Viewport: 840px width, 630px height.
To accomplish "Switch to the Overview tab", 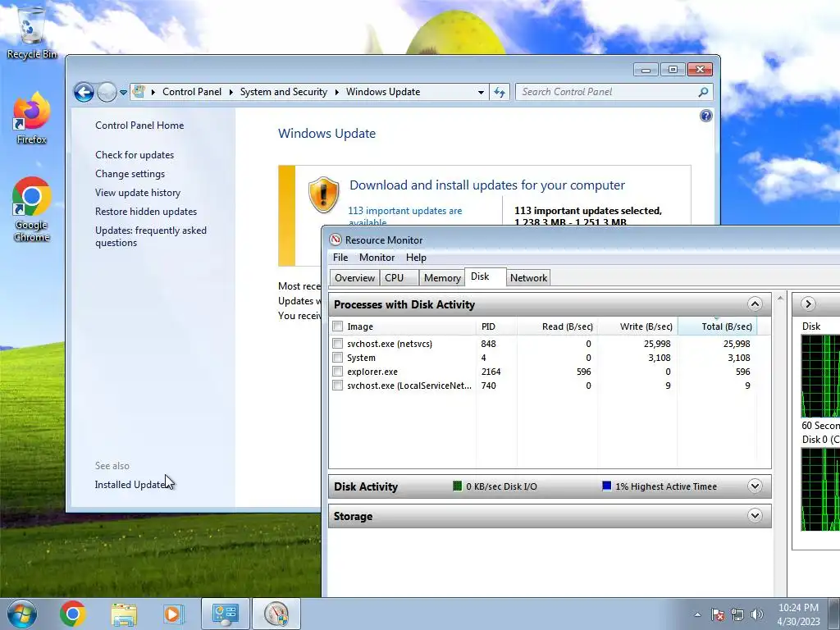I will pos(354,277).
